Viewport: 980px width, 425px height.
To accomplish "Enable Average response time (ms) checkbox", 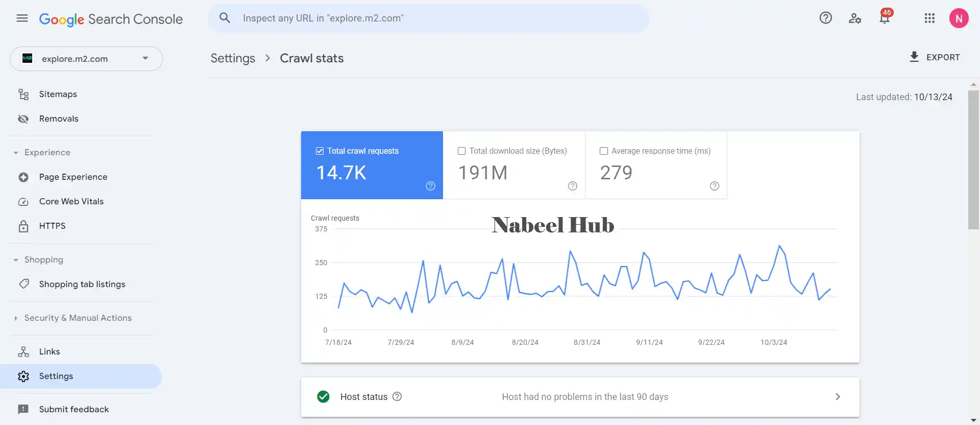I will point(604,151).
